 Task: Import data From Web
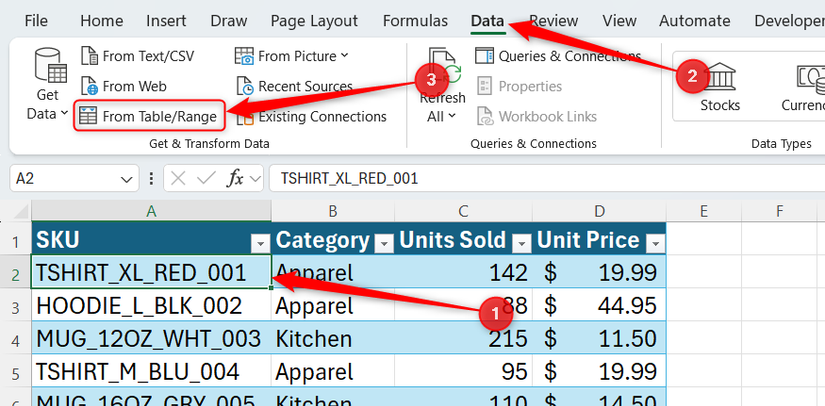[x=124, y=86]
